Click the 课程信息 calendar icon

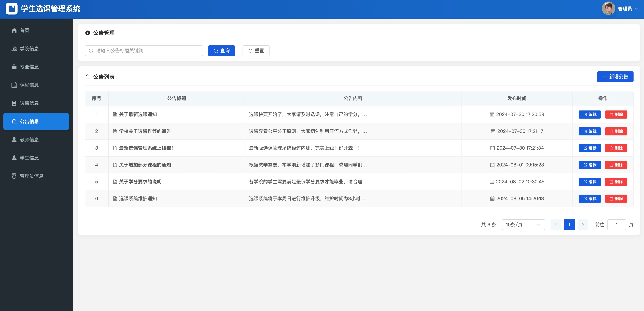click(14, 85)
